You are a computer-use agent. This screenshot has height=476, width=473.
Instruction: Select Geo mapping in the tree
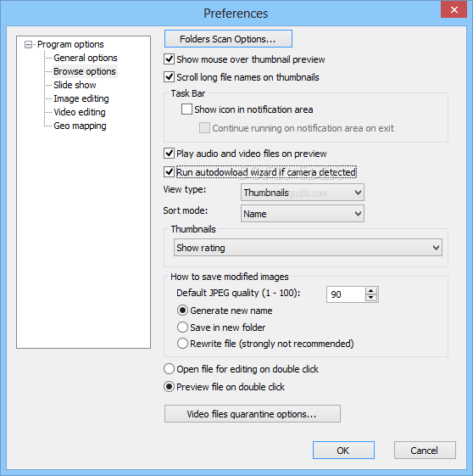tap(80, 126)
